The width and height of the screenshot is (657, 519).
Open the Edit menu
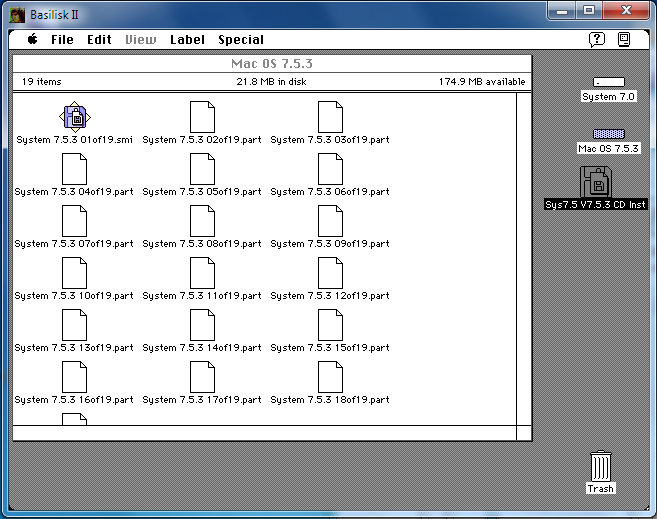(x=99, y=40)
